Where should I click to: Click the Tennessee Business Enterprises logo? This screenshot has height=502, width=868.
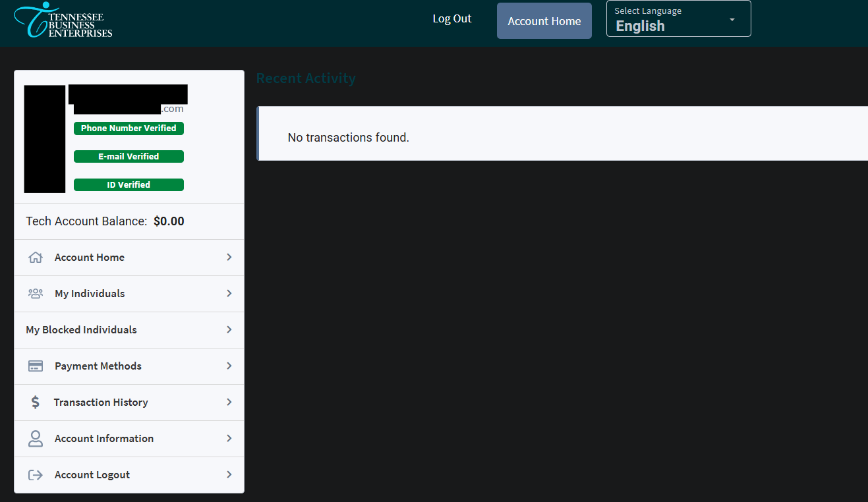pyautogui.click(x=63, y=20)
